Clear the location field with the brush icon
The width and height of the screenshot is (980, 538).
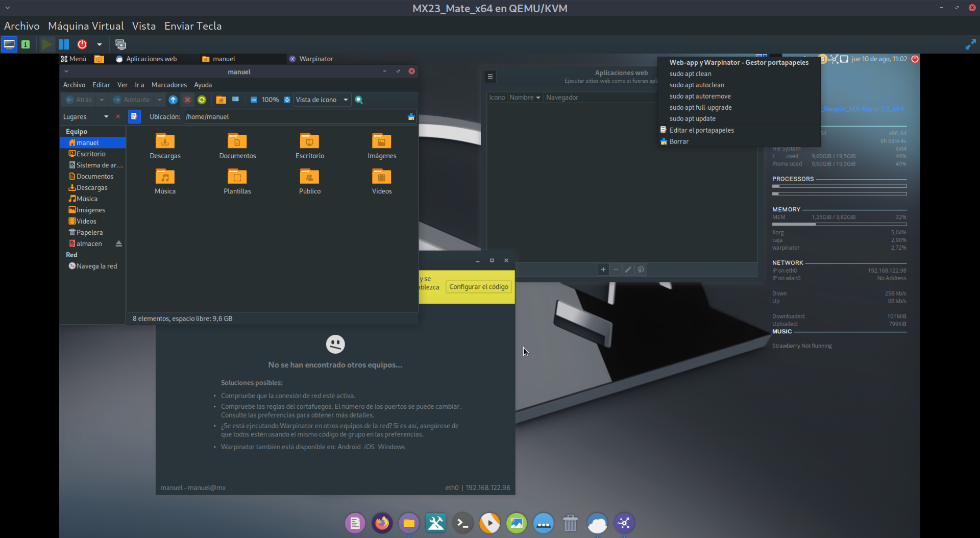[x=411, y=117]
